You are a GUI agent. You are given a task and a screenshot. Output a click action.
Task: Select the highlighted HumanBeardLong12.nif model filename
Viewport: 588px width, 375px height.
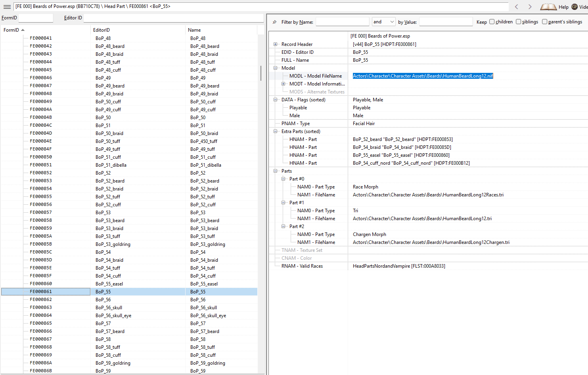423,76
